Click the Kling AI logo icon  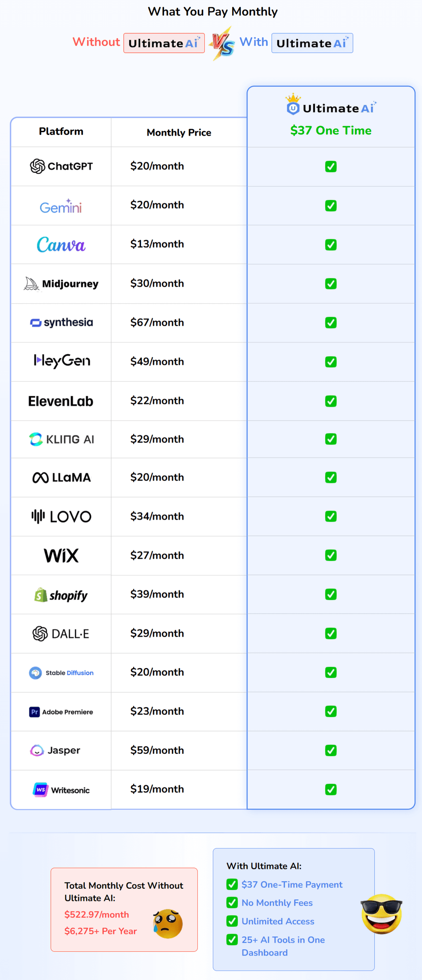coord(36,439)
